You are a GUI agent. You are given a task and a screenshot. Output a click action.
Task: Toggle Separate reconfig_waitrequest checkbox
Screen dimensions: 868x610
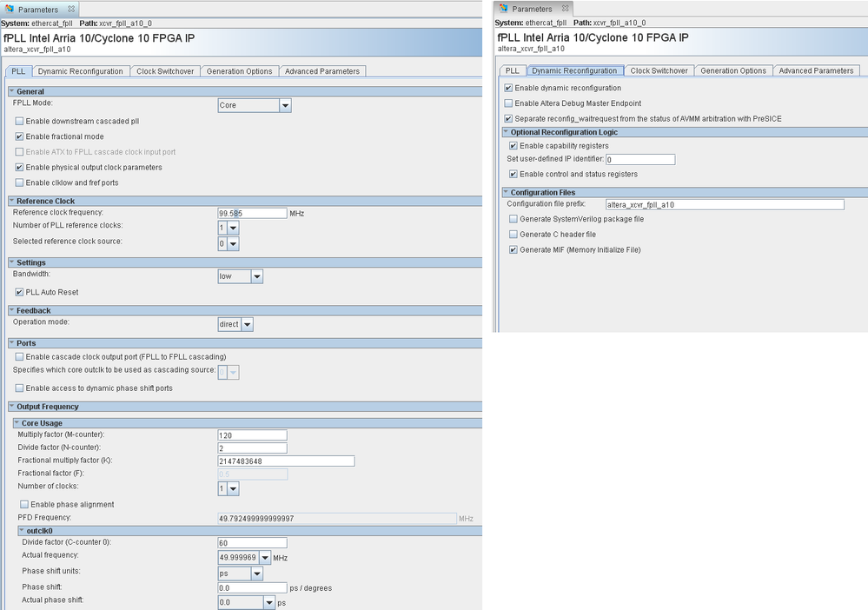pos(508,119)
